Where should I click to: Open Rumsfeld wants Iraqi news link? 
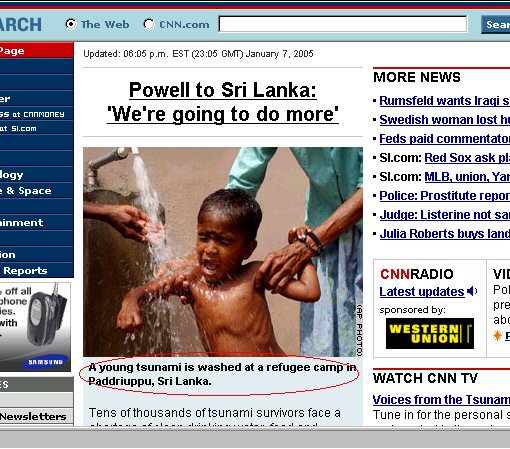(444, 100)
